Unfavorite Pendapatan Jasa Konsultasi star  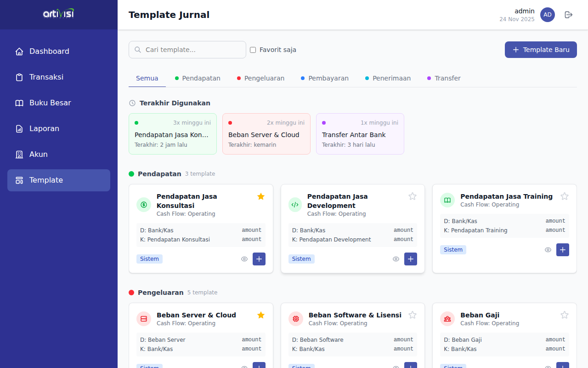(x=261, y=196)
